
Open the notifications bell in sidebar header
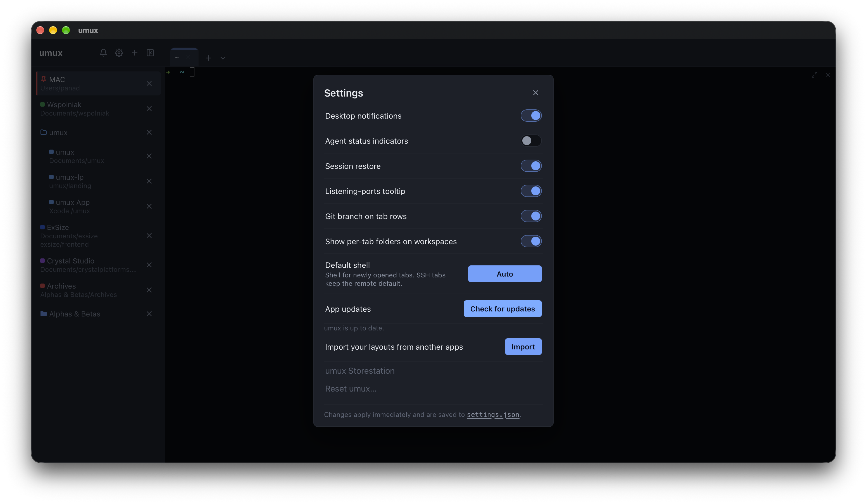point(103,53)
